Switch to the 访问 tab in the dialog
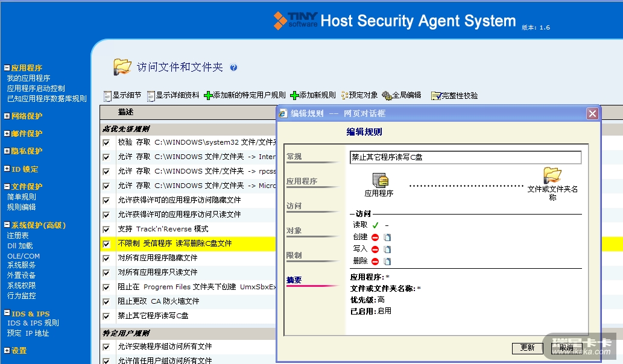This screenshot has width=623, height=364. click(x=294, y=206)
